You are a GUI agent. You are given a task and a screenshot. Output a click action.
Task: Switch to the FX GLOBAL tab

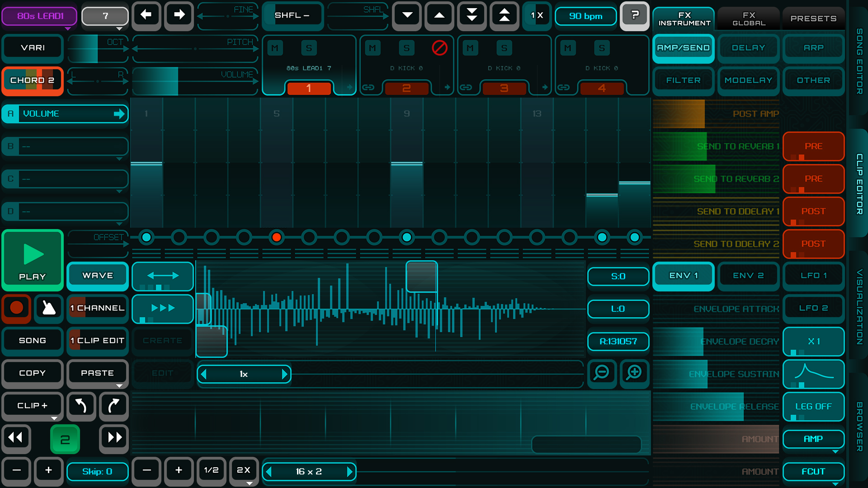[749, 19]
